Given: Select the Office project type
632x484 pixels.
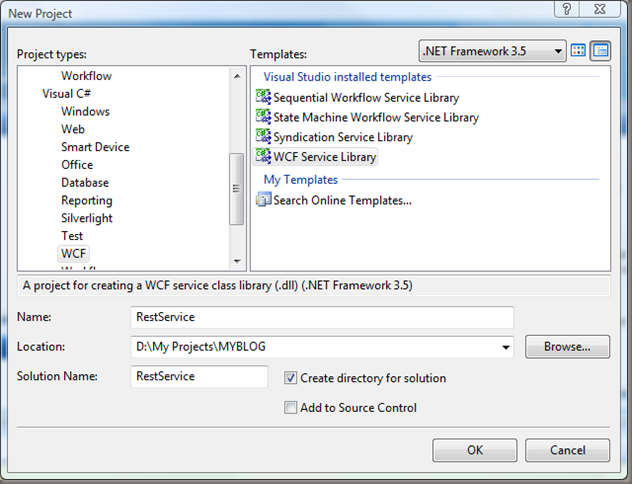Looking at the screenshot, I should pos(77,164).
